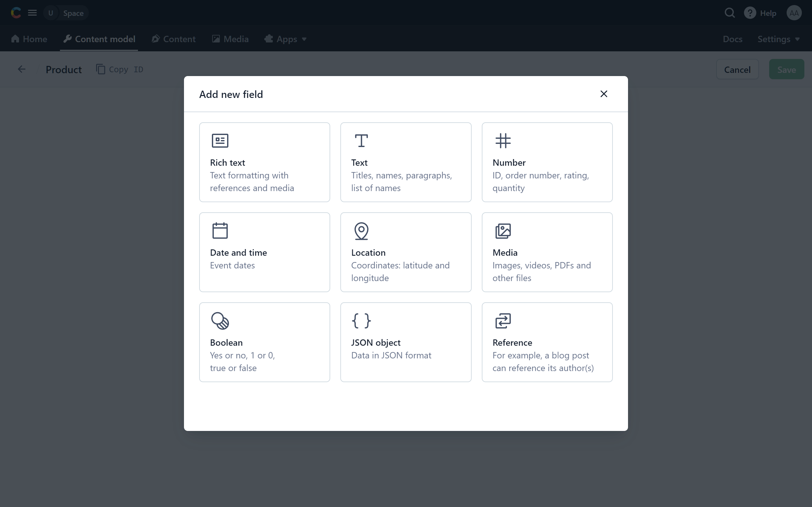Select the Rich text field type icon
812x507 pixels.
coord(220,140)
